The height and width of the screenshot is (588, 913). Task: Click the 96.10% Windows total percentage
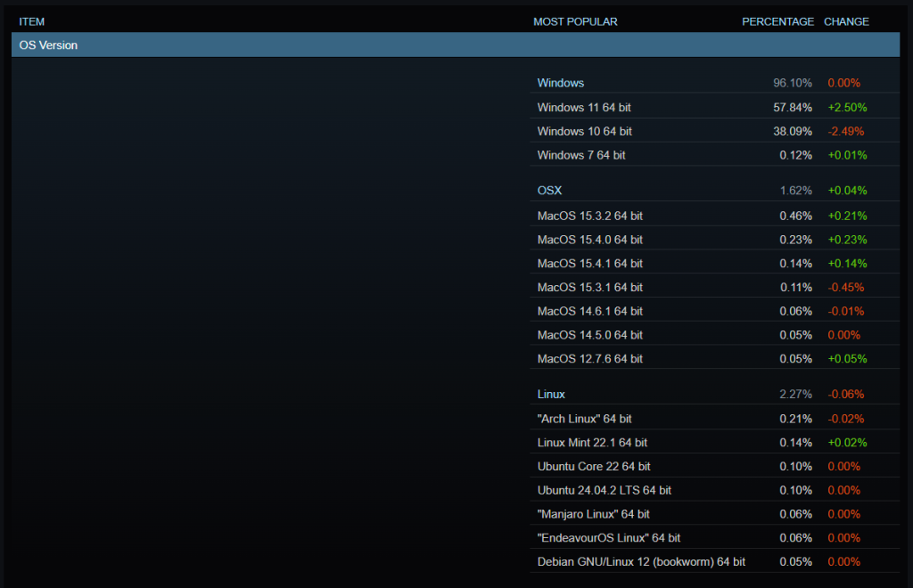click(x=792, y=83)
